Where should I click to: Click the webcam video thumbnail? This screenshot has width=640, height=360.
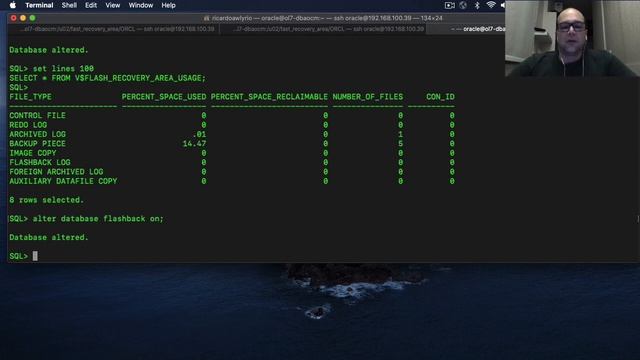tap(572, 38)
